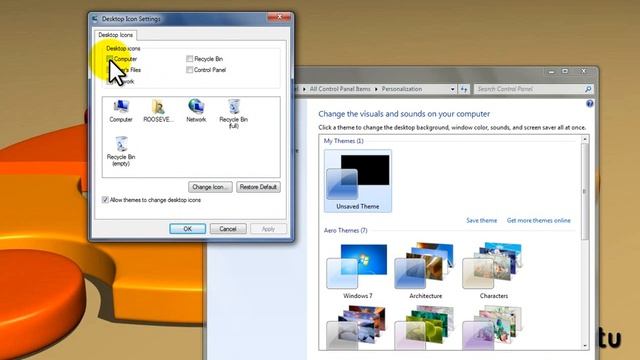
Task: Select the Desktop Icons tab
Action: [116, 35]
